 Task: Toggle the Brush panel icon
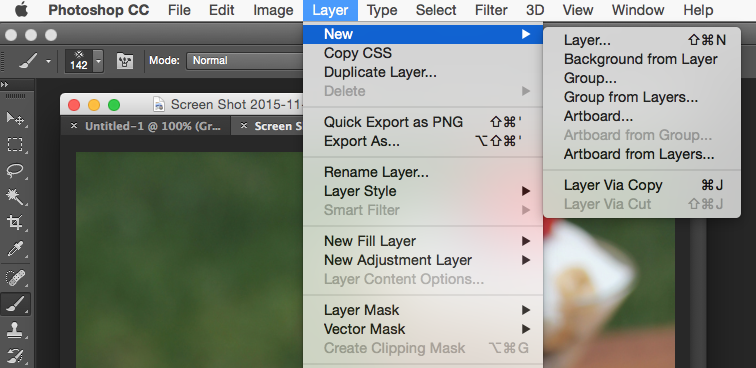pos(125,61)
